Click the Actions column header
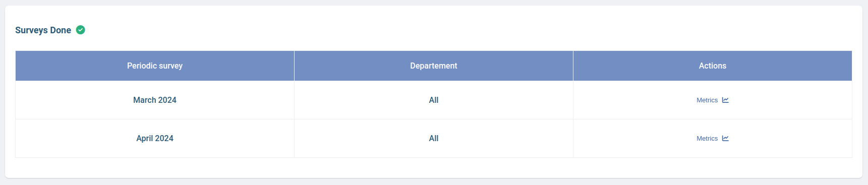 coord(713,66)
